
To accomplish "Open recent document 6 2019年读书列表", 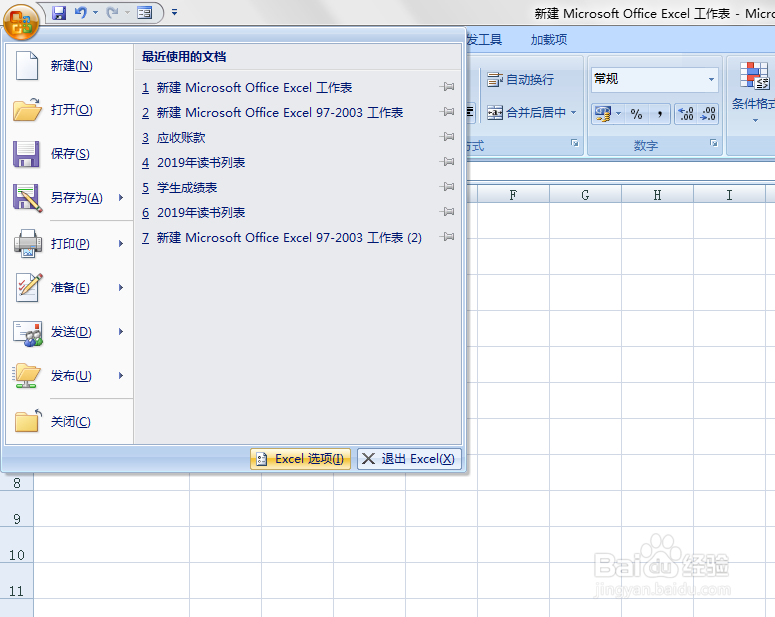I will click(x=194, y=213).
